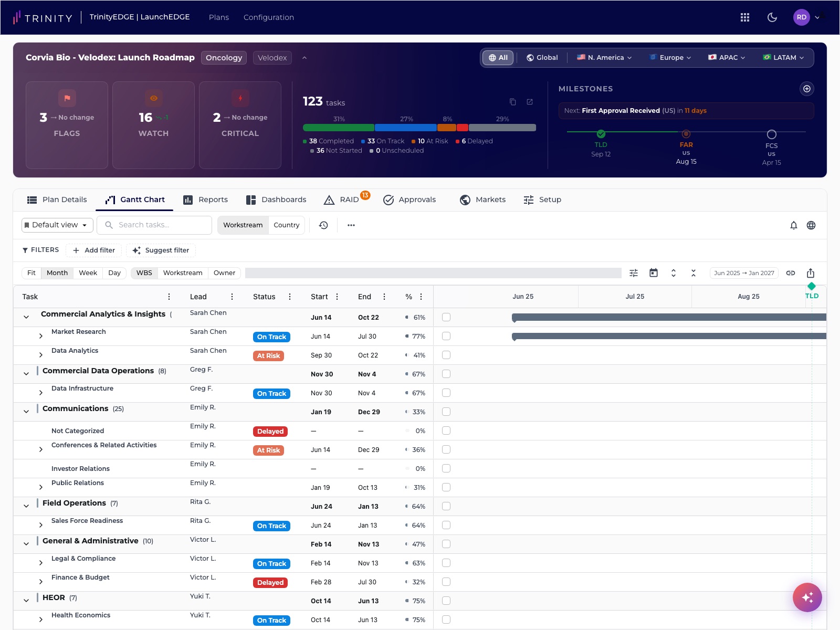Open the more options ellipsis toolbar icon

point(351,225)
